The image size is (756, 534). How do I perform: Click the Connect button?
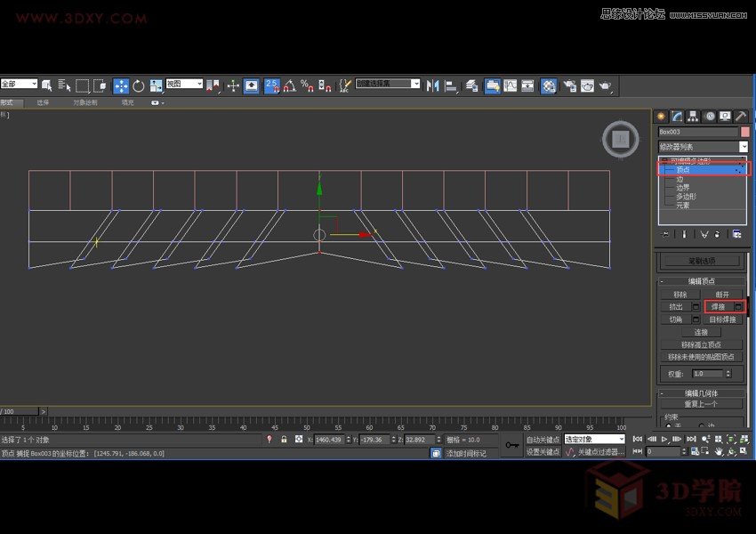(x=702, y=331)
